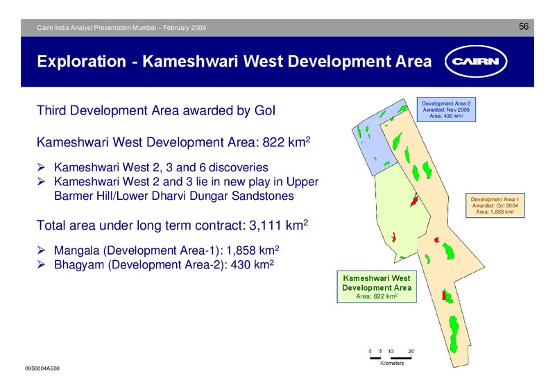Click the large green field at the map's bottom
This screenshot has height=392, width=555.
[454, 334]
